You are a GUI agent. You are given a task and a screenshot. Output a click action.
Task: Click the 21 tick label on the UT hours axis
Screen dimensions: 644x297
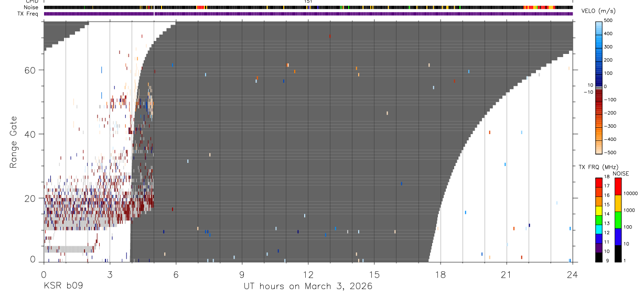coord(507,274)
